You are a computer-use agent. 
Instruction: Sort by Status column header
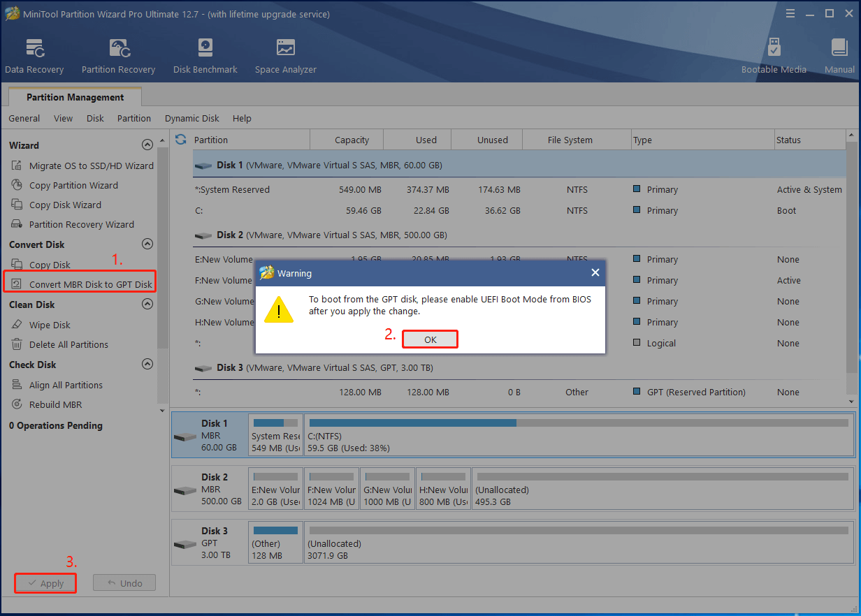point(810,140)
